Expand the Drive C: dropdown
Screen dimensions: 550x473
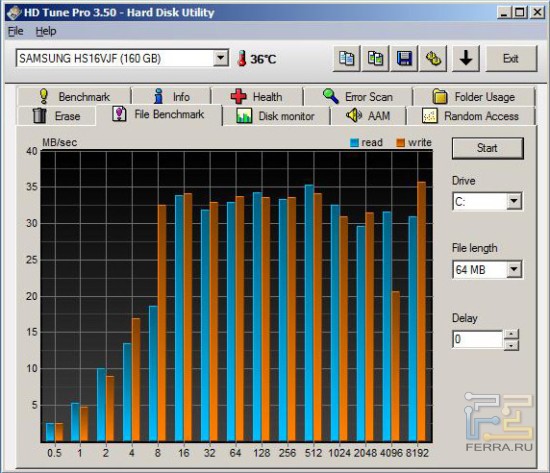[x=514, y=201]
